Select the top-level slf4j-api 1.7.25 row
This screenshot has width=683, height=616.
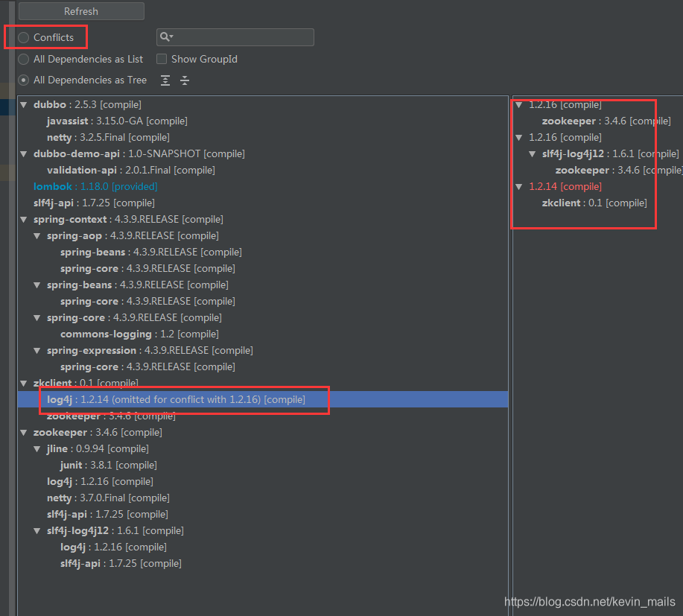pyautogui.click(x=94, y=203)
